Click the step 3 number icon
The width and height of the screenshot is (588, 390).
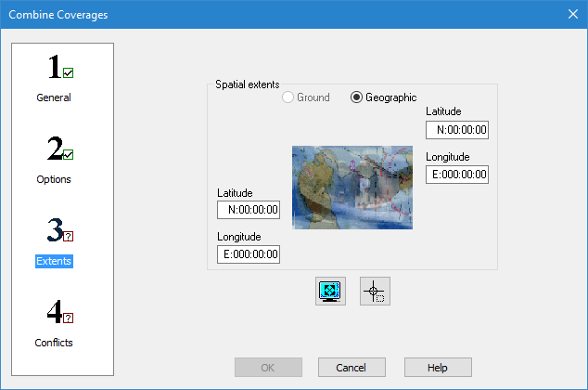[59, 232]
